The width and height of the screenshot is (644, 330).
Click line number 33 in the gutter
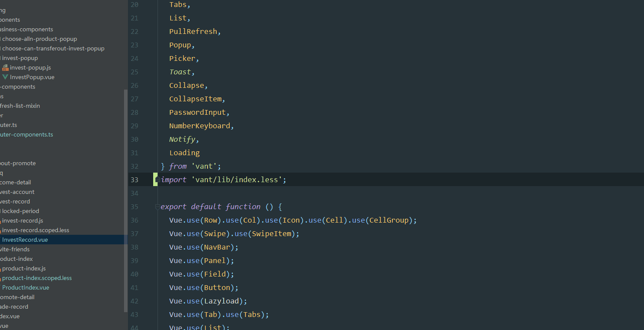coord(134,179)
